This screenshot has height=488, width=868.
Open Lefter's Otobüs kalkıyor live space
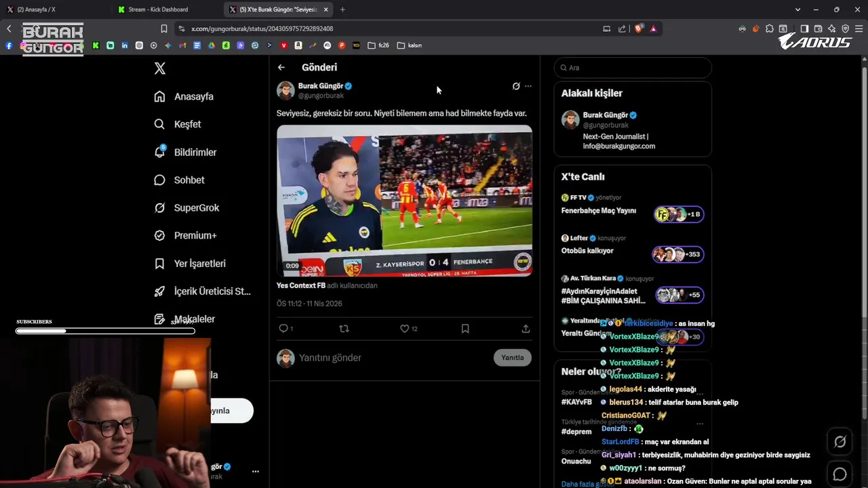click(x=633, y=247)
